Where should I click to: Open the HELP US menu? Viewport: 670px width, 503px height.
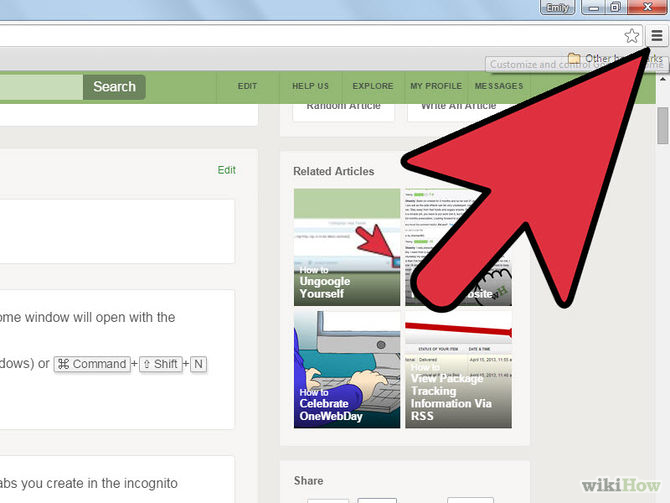[310, 86]
